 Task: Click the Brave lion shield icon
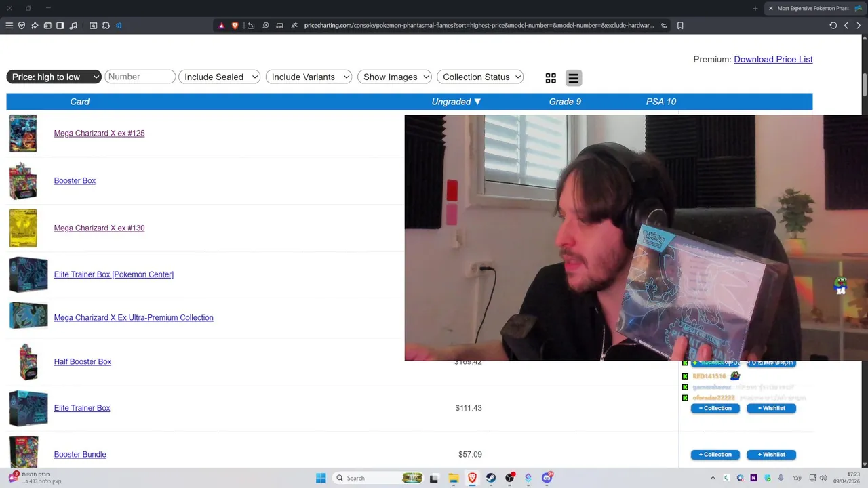click(x=235, y=26)
